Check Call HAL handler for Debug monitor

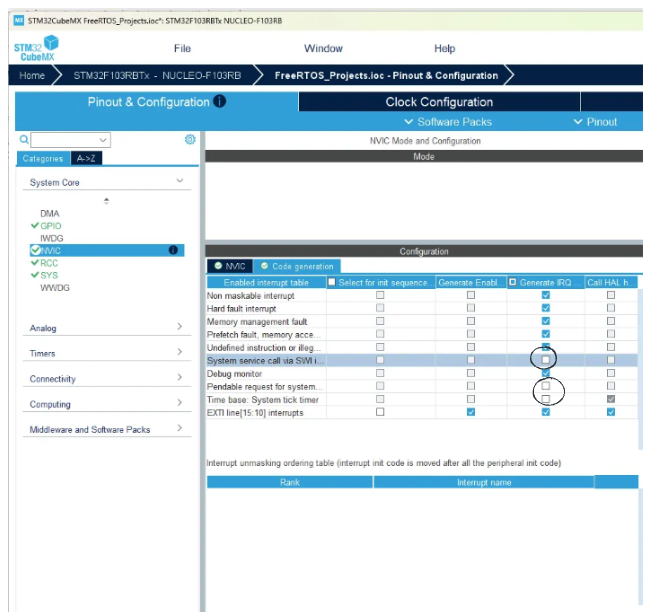[611, 373]
